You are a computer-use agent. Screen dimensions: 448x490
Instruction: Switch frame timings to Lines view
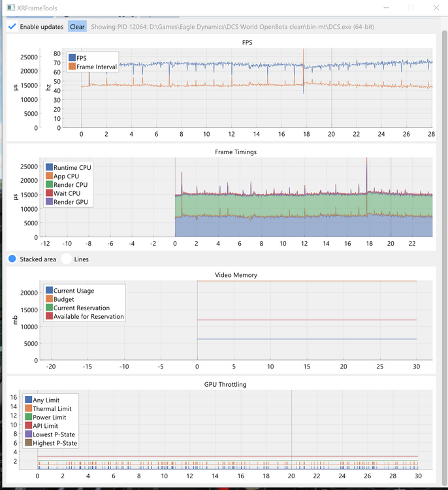(x=67, y=259)
